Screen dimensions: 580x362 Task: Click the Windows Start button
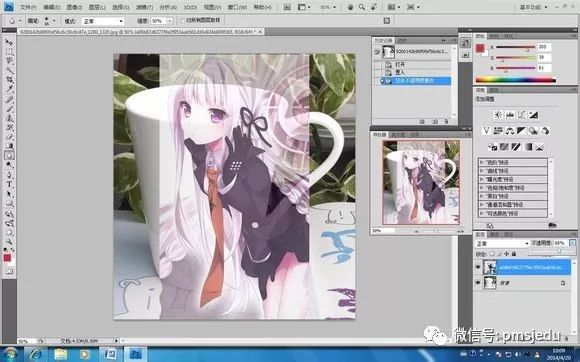coord(10,354)
